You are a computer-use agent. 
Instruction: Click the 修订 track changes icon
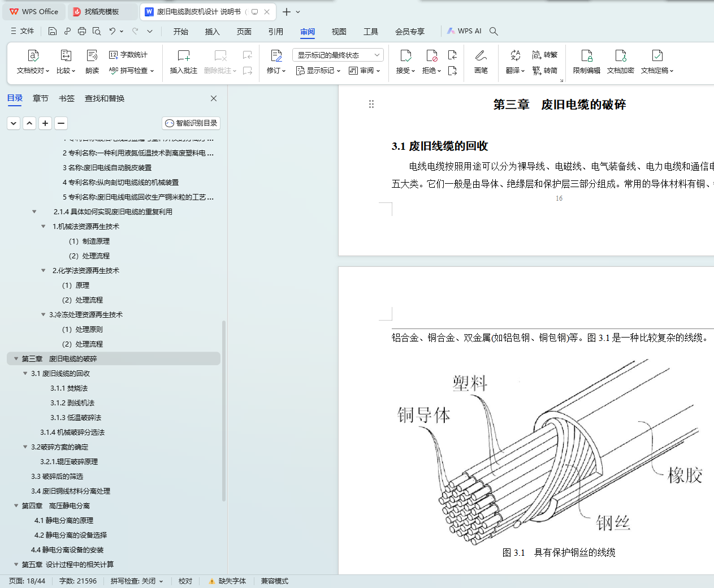276,55
